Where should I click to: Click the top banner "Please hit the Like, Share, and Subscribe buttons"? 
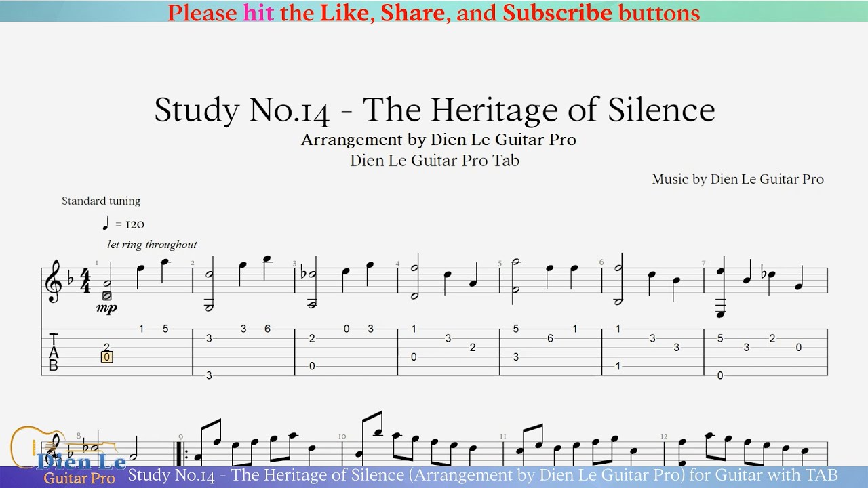pyautogui.click(x=434, y=12)
